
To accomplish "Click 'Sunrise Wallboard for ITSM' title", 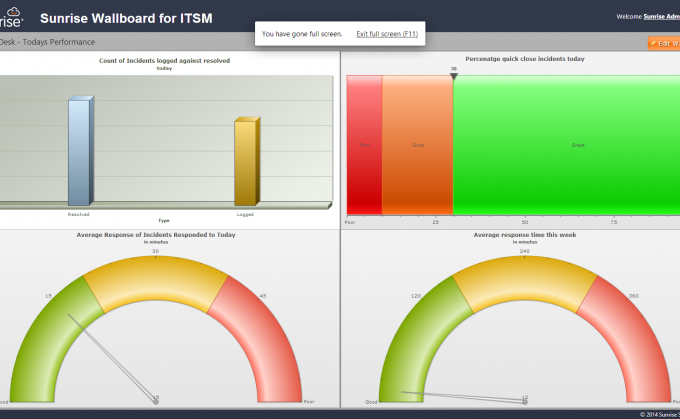I will [126, 18].
